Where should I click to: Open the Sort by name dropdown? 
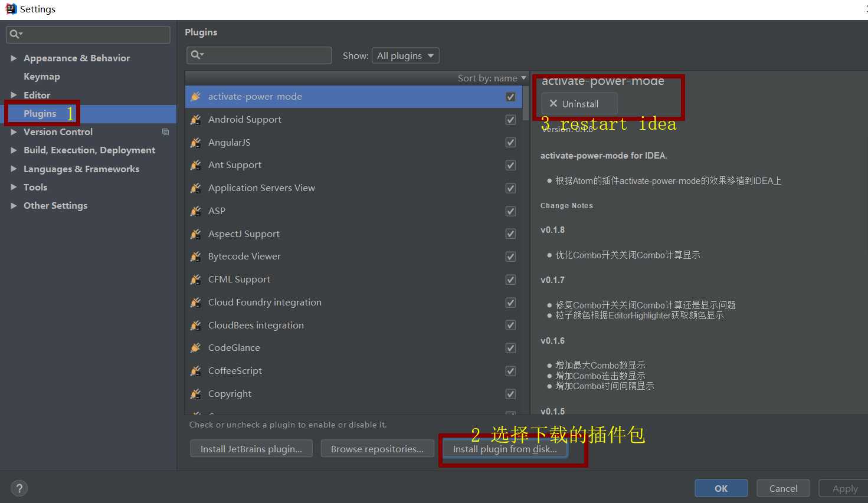[x=492, y=78]
